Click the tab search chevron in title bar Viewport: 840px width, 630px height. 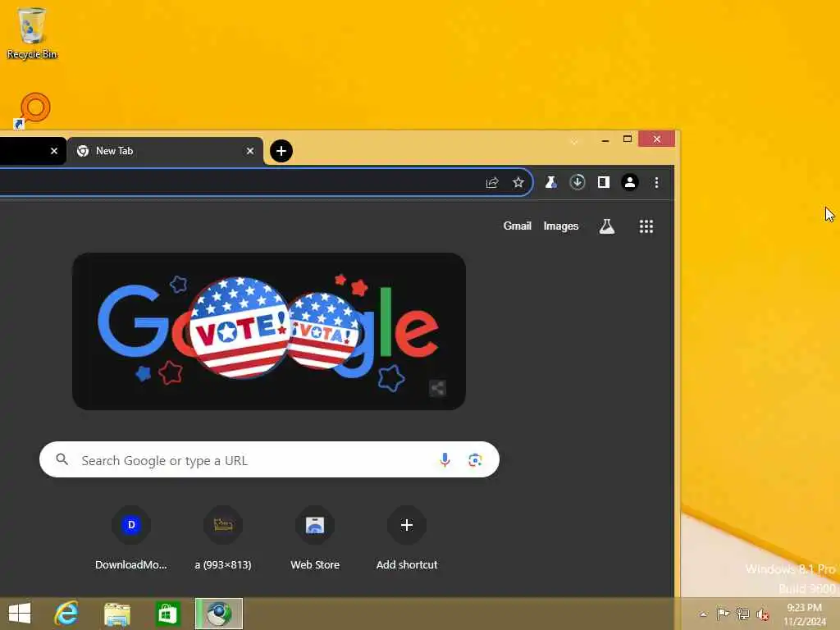[x=574, y=141]
